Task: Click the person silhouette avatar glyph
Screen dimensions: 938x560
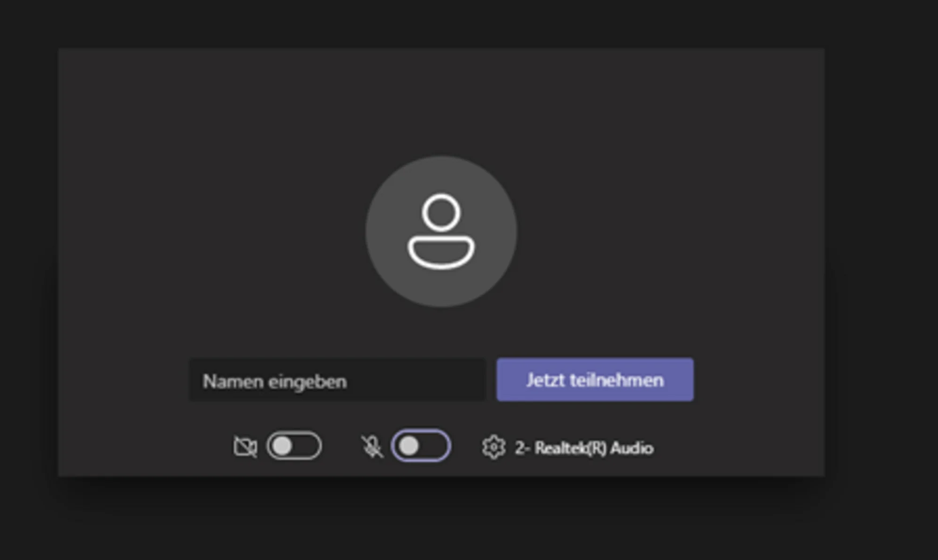Action: click(441, 231)
